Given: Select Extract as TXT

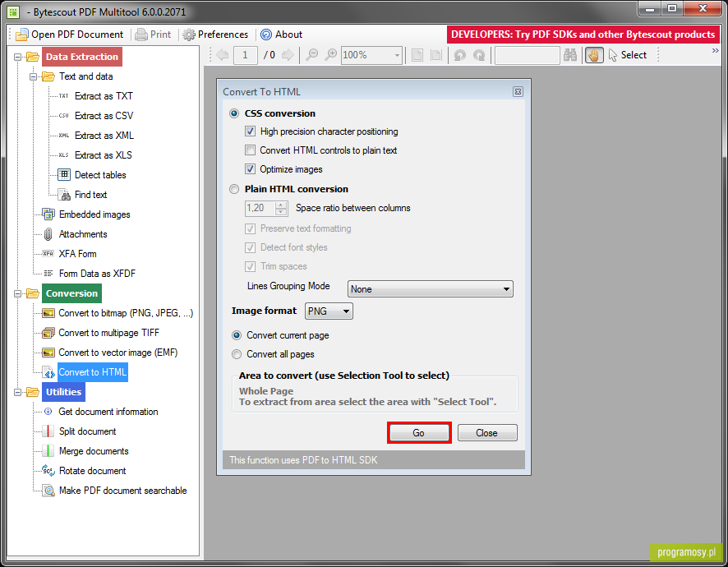Looking at the screenshot, I should pyautogui.click(x=104, y=96).
